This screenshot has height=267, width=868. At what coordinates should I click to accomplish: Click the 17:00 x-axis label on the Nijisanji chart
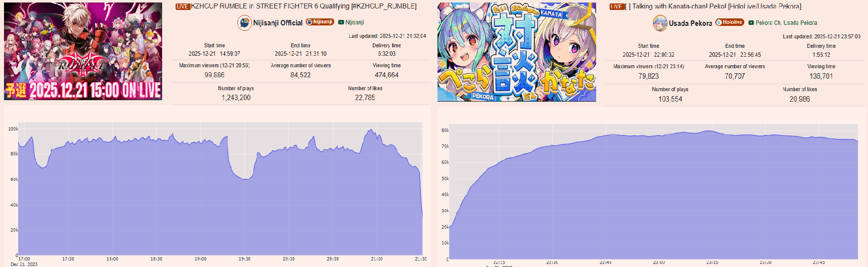click(24, 259)
